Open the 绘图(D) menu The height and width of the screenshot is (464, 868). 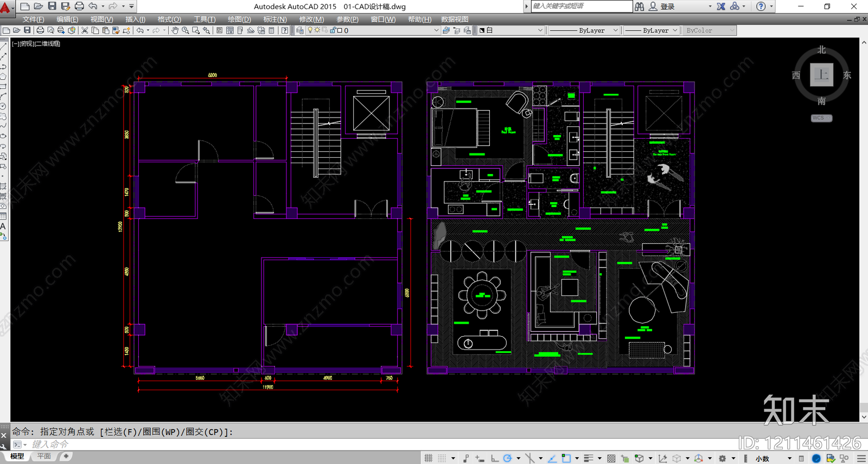tap(239, 19)
